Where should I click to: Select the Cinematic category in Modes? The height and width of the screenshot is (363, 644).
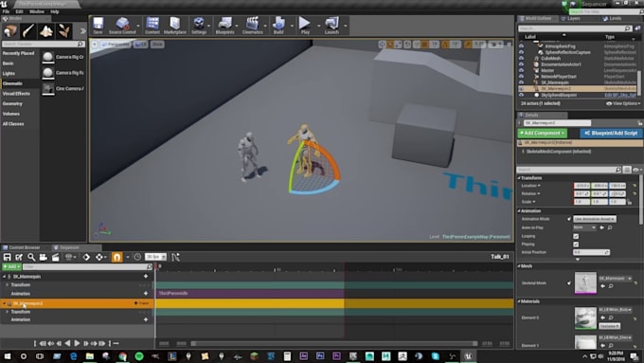click(x=20, y=83)
